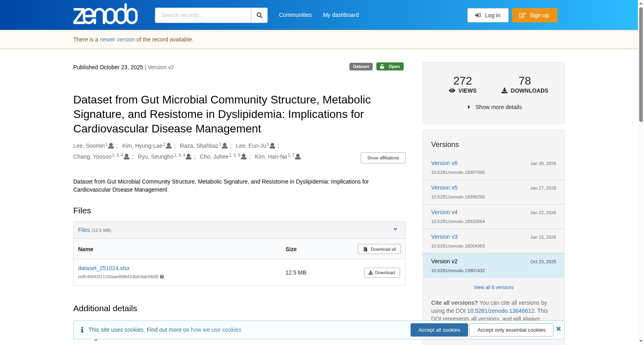Screen dimensions: 644x345
Task: Open affiliation icon next to Lee, Eun-Ju
Action: (272, 146)
